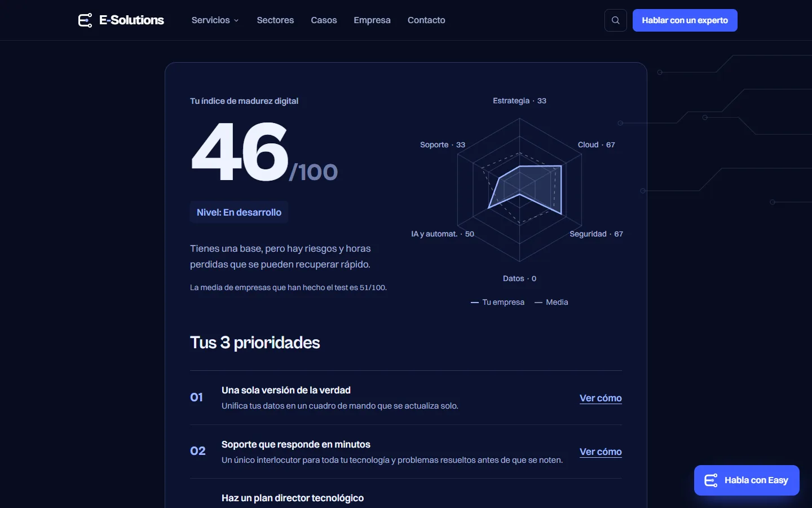Click the Easy chat widget icon
This screenshot has height=508, width=812.
[711, 480]
